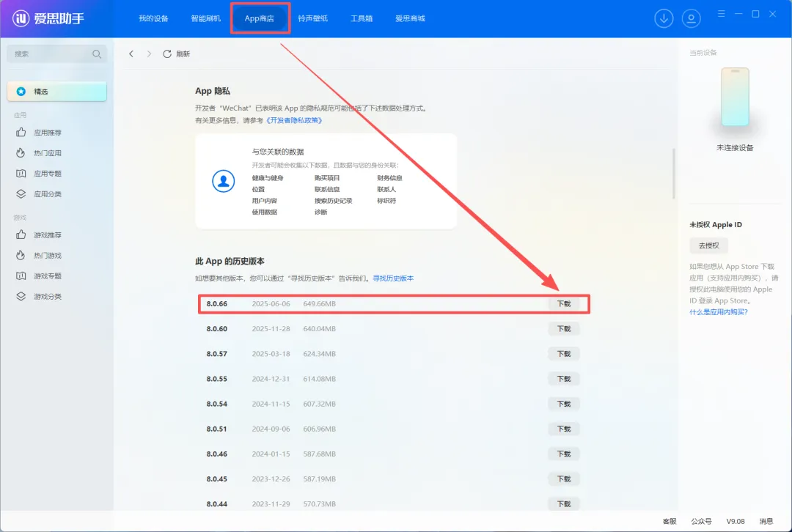The image size is (792, 532).
Task: Click the user avatar in privacy card
Action: coord(223,181)
